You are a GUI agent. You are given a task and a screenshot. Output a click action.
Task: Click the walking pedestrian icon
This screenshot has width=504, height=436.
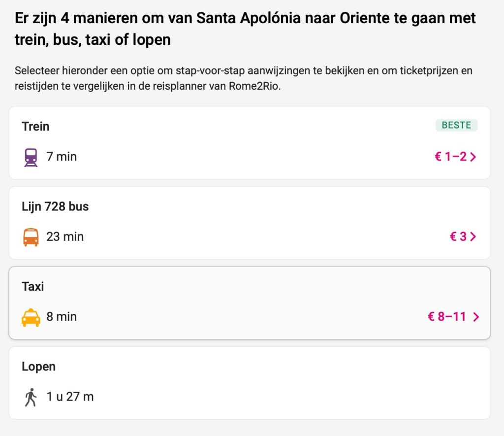(31, 397)
